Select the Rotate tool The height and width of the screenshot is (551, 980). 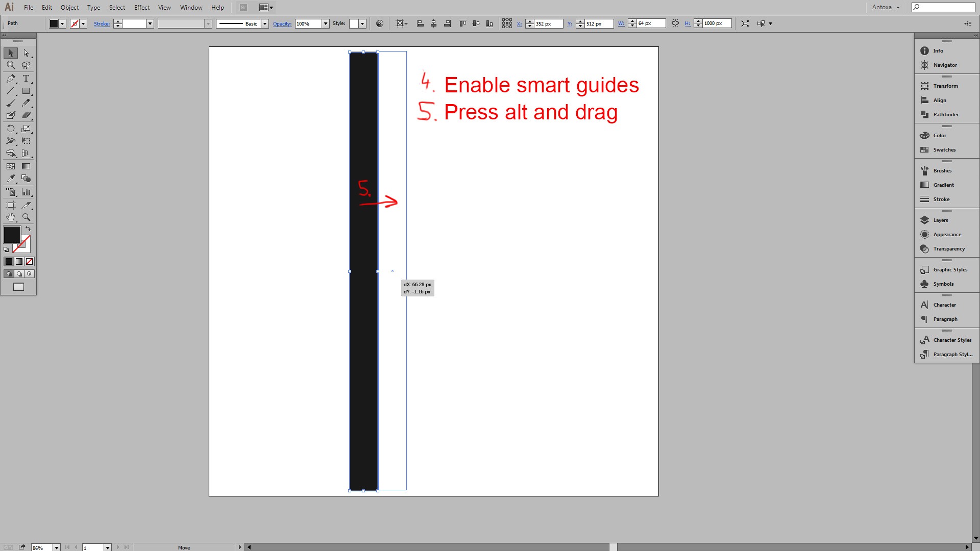(11, 129)
